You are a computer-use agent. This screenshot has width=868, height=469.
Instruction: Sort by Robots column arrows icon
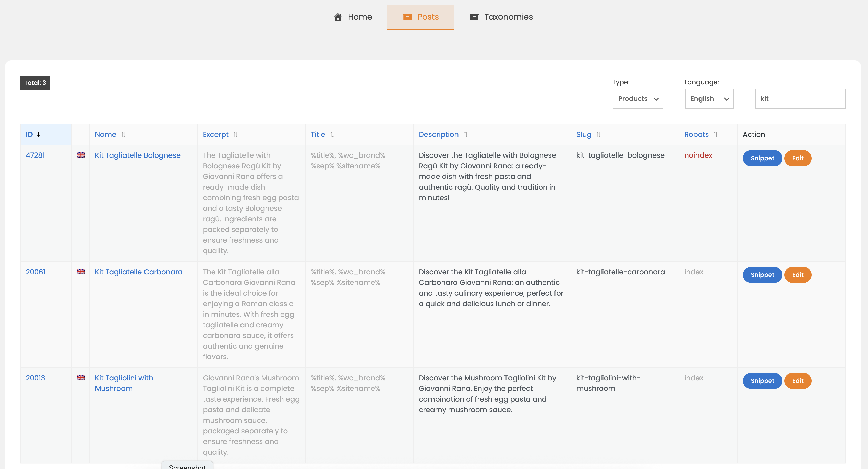pos(715,134)
